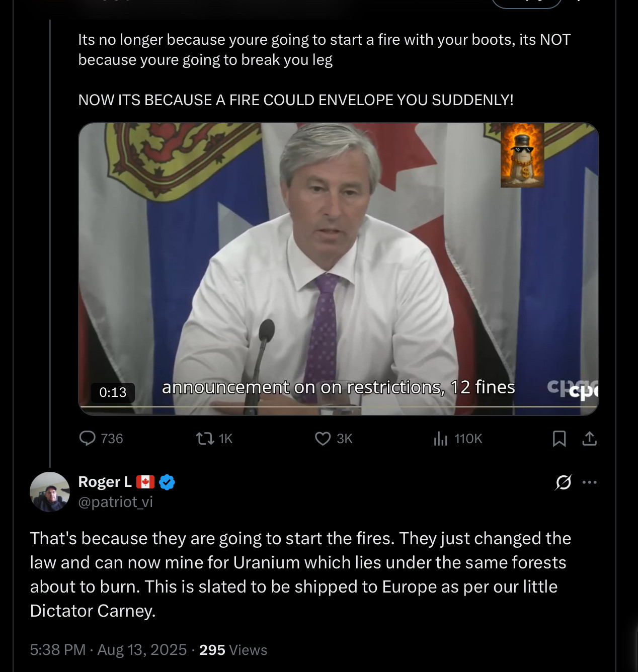Click the Grok icon beside Roger L's post
Viewport: 638px width, 672px height.
pos(563,482)
